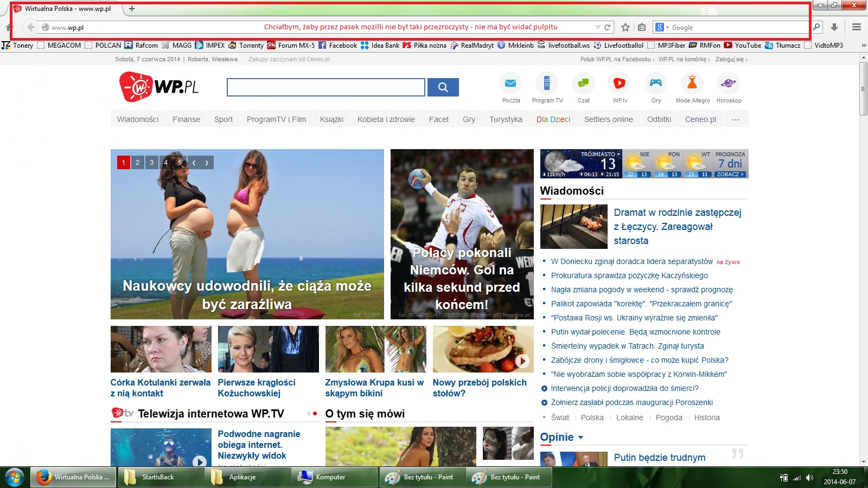Show more bookmarks with the chevron
Image resolution: width=868 pixels, height=488 pixels.
coord(864,46)
